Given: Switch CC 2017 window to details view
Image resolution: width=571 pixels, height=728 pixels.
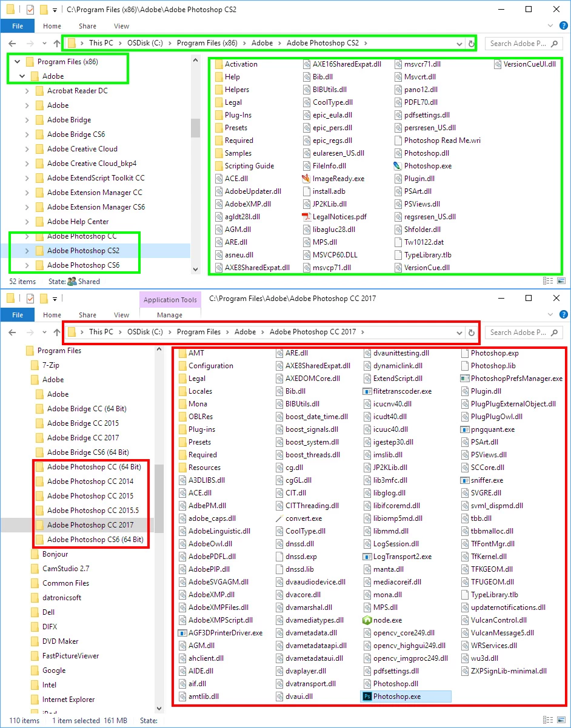Looking at the screenshot, I should [548, 721].
